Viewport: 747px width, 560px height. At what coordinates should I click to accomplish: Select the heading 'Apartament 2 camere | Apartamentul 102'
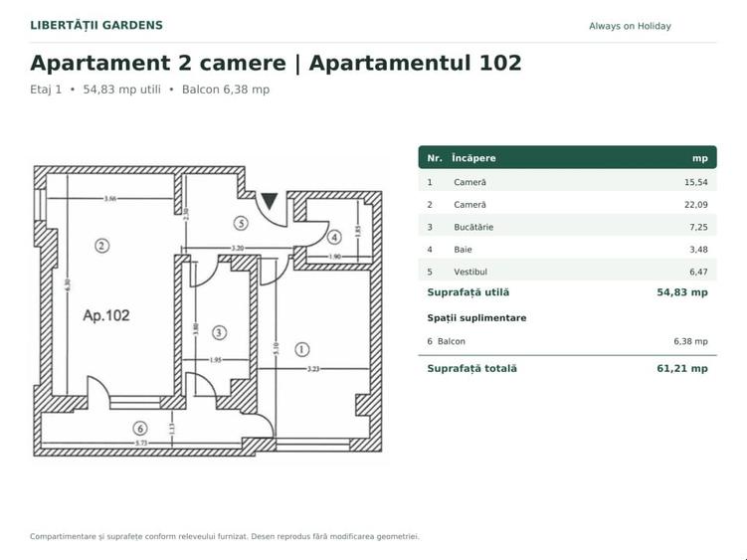[x=276, y=63]
